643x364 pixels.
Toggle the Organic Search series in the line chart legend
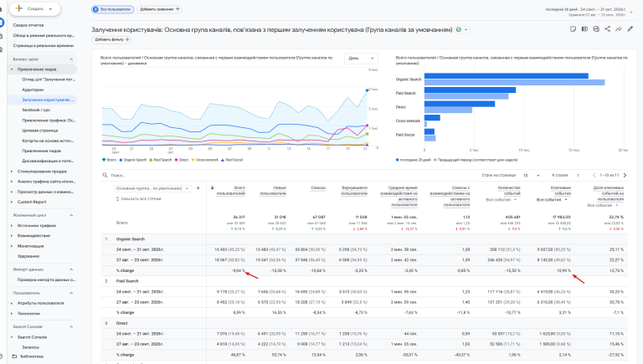coord(133,160)
